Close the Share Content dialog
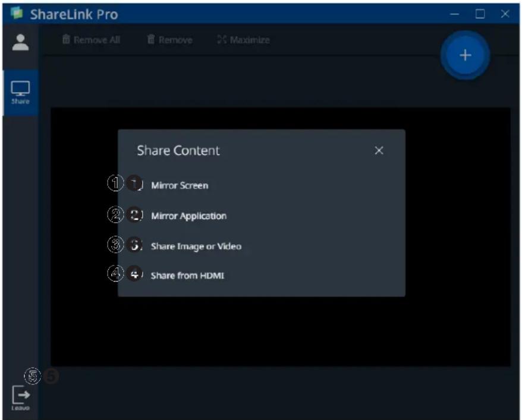 point(379,151)
